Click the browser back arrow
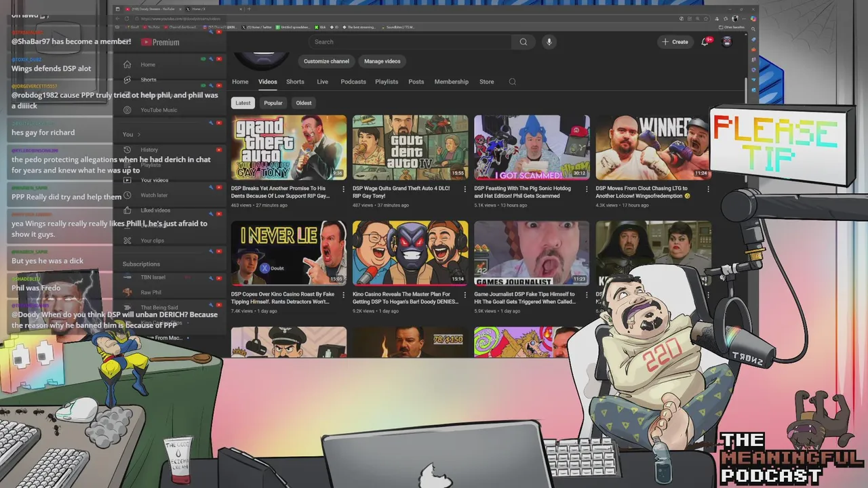Screen dimensions: 868x488 pos(117,18)
